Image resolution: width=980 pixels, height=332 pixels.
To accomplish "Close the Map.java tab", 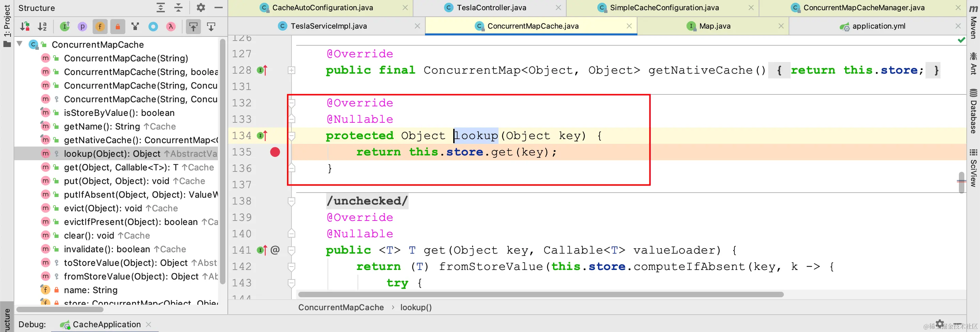I will point(781,26).
